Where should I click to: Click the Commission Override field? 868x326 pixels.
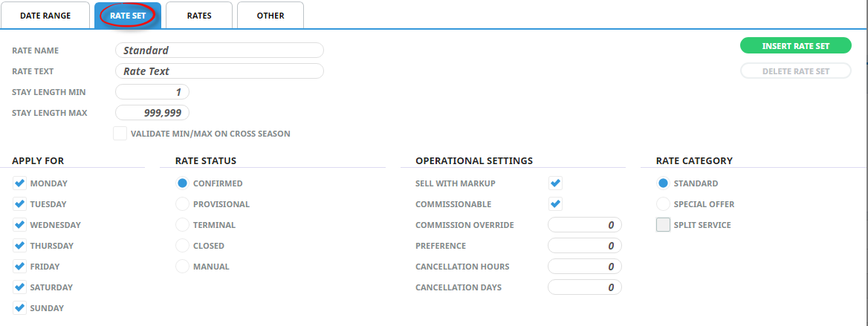point(584,225)
